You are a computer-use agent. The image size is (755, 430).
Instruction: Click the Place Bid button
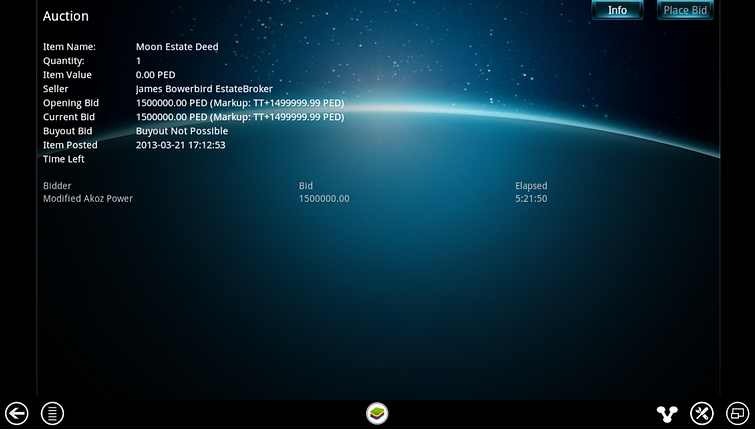tap(685, 10)
